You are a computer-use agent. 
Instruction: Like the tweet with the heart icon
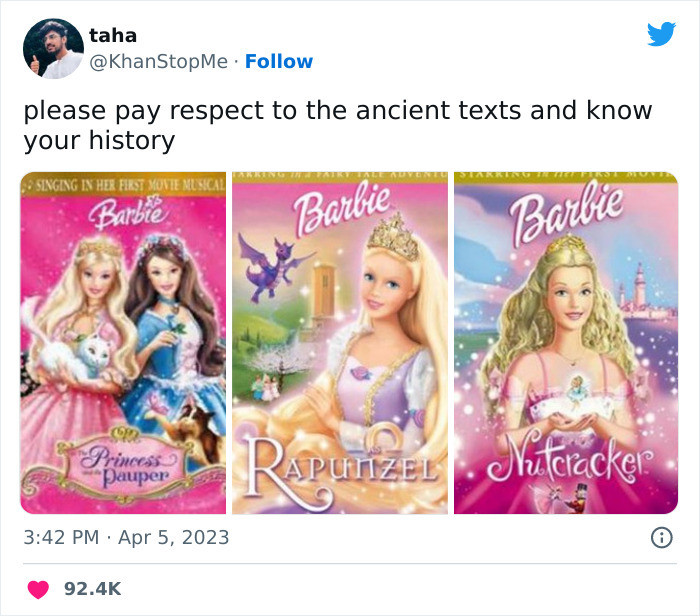[38, 589]
